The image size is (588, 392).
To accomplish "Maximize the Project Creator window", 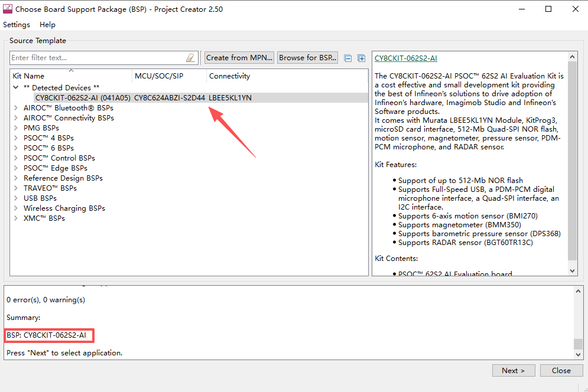I will click(x=548, y=9).
